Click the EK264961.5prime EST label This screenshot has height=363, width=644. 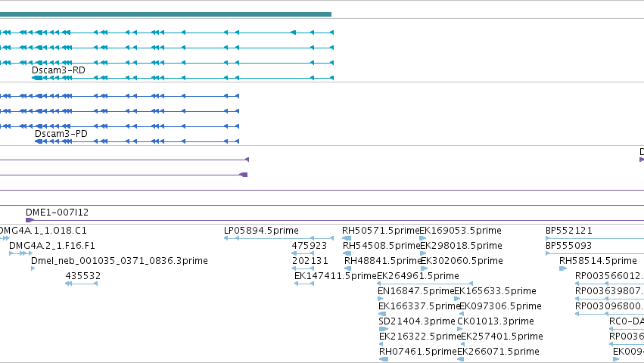tap(418, 276)
